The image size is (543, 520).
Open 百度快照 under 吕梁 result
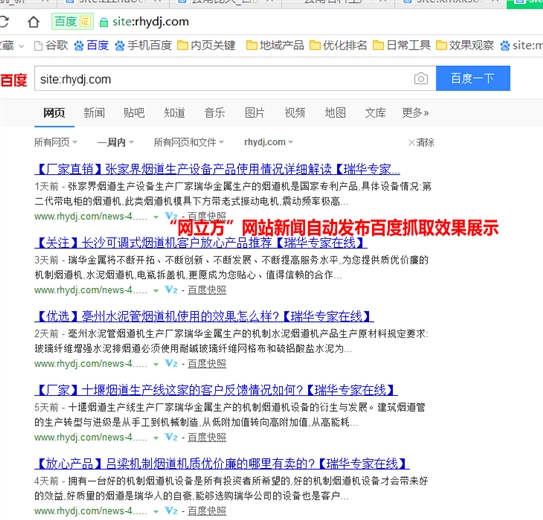pyautogui.click(x=207, y=511)
